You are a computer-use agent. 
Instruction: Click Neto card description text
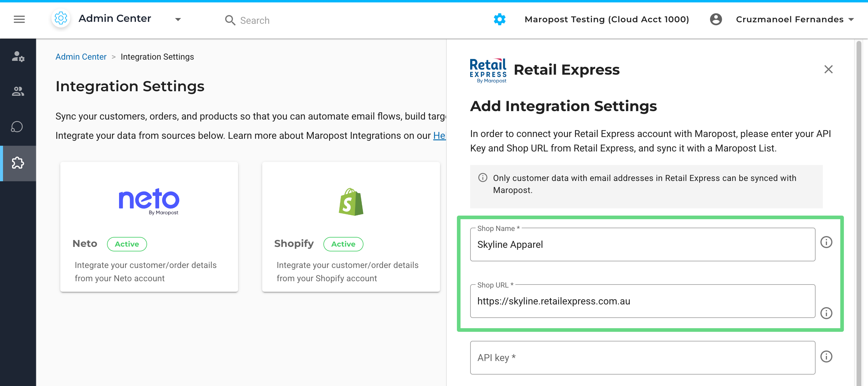tap(145, 272)
